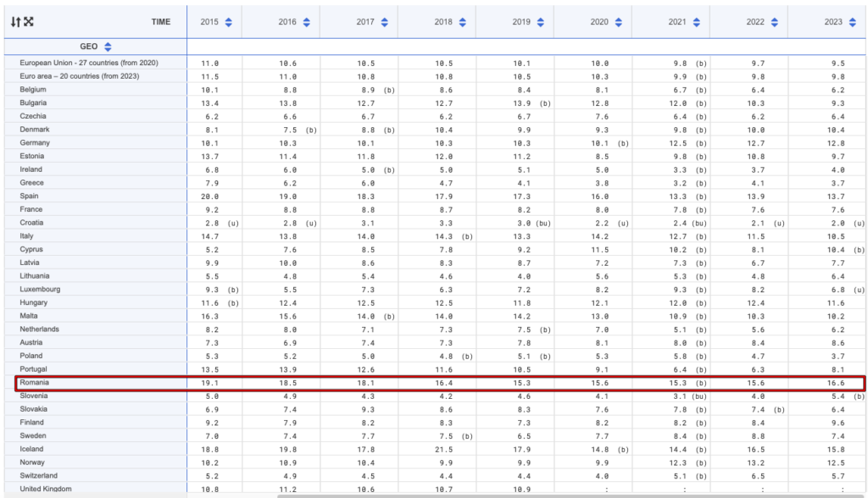Select the Romania row label
The width and height of the screenshot is (868, 498).
[34, 383]
